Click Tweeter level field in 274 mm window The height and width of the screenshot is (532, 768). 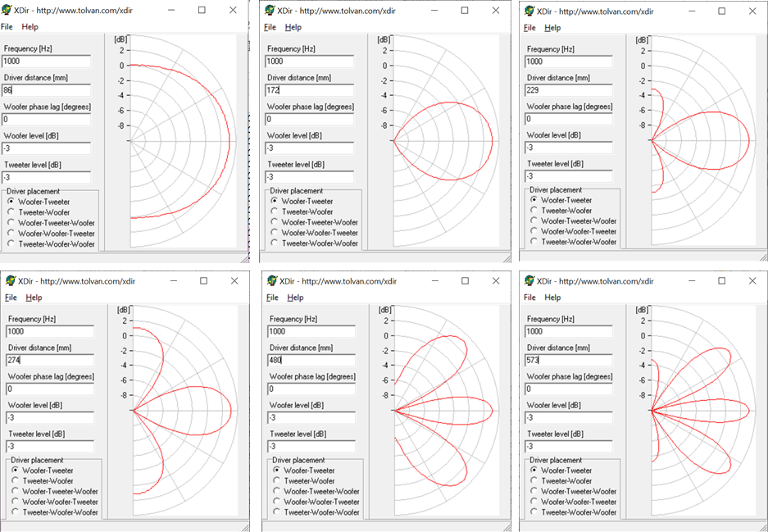(x=50, y=446)
